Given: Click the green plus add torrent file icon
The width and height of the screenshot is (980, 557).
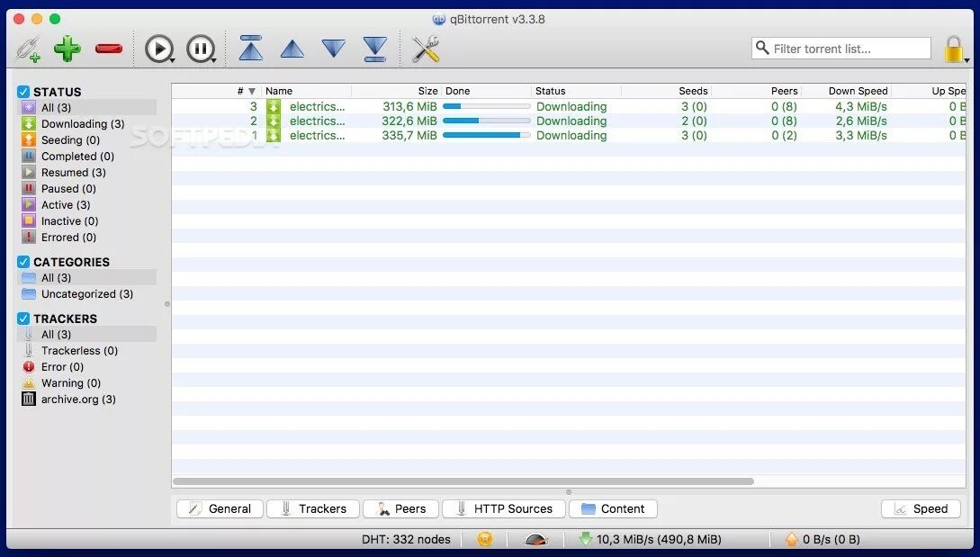Looking at the screenshot, I should coord(67,49).
